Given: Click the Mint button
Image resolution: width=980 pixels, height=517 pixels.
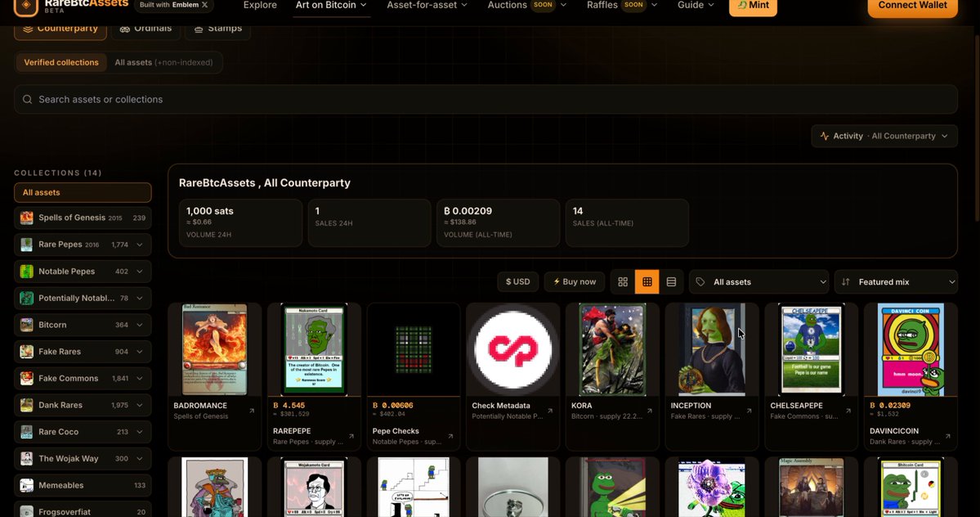Looking at the screenshot, I should click(x=753, y=6).
